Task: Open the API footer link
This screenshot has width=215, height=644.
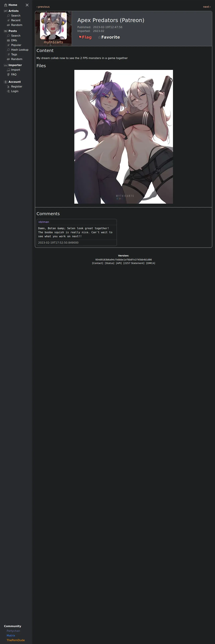Action: [119, 263]
